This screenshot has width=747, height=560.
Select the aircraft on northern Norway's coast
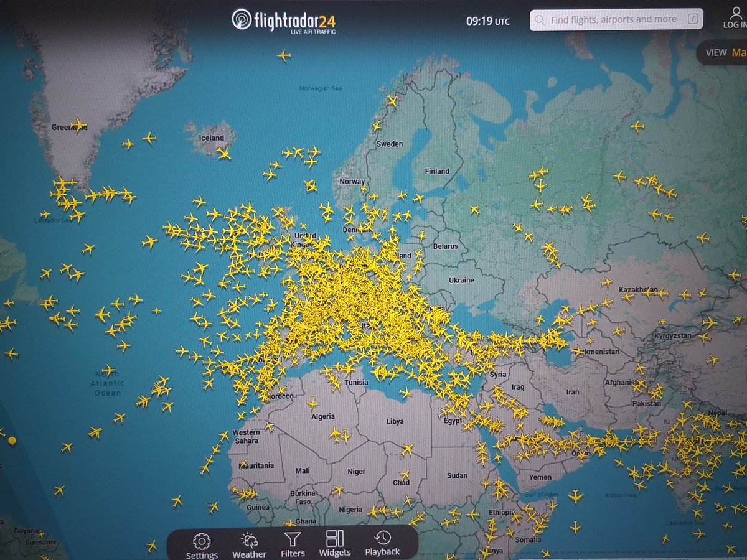(392, 101)
